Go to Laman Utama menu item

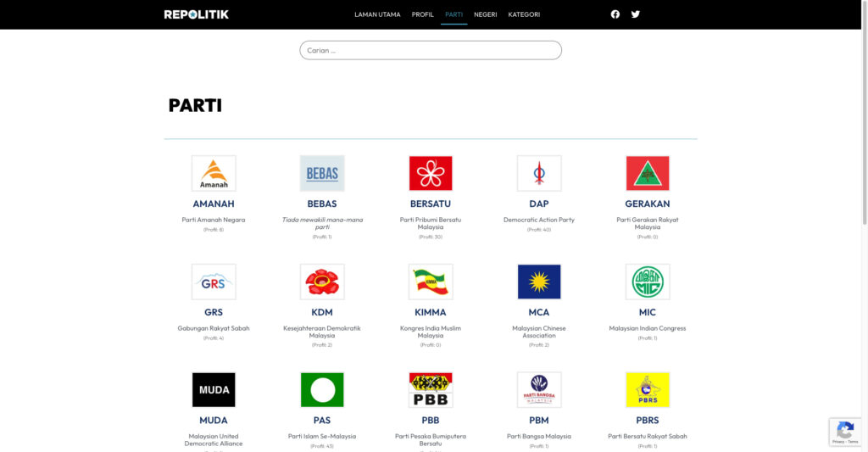coord(377,14)
